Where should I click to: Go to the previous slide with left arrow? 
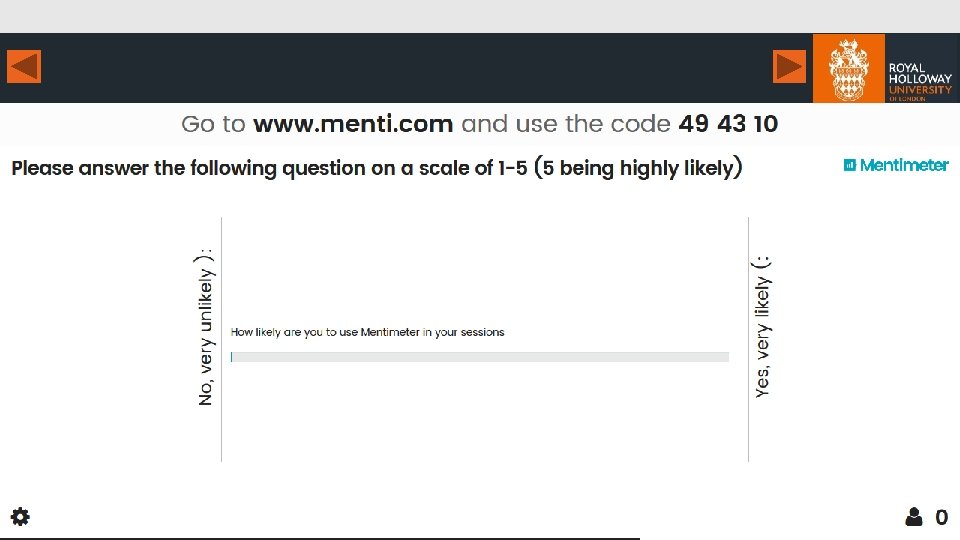pyautogui.click(x=23, y=67)
